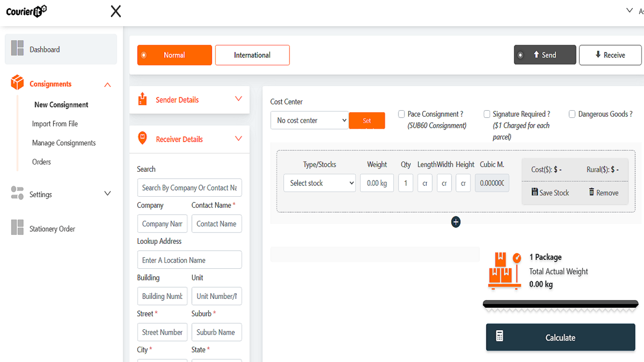The height and width of the screenshot is (362, 644).
Task: Open Import From File menu item
Action: [x=55, y=124]
